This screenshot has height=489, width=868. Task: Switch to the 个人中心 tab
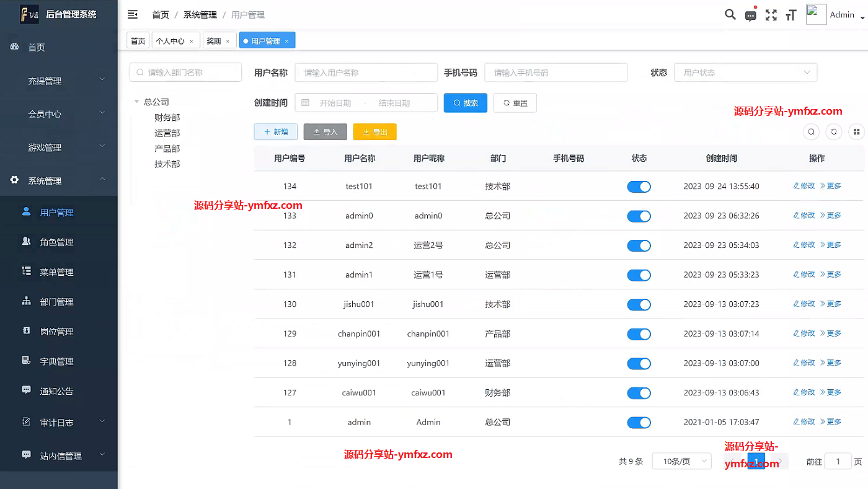point(170,41)
